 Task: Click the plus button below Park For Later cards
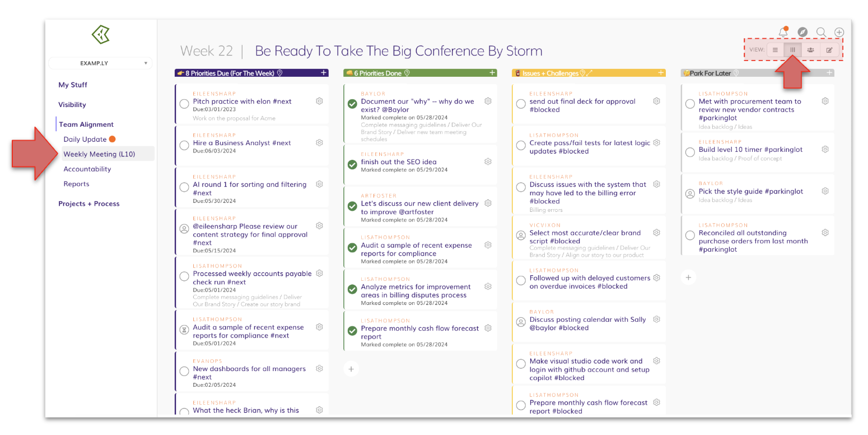689,277
